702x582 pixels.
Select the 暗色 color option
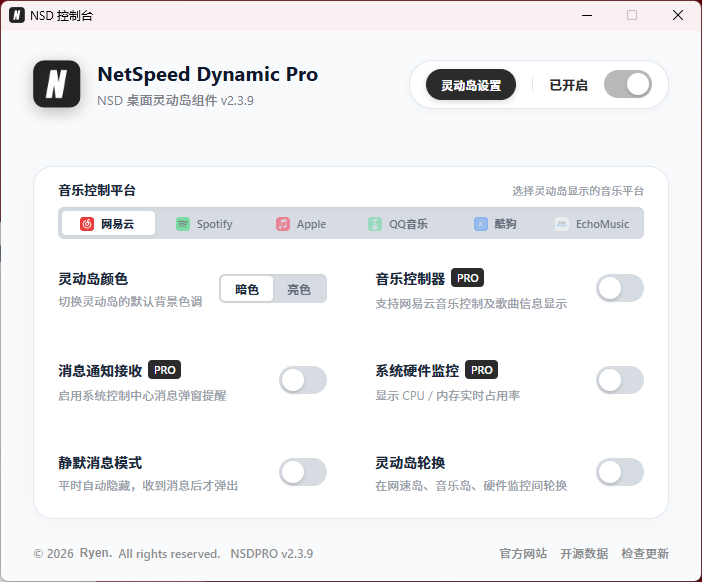[247, 289]
